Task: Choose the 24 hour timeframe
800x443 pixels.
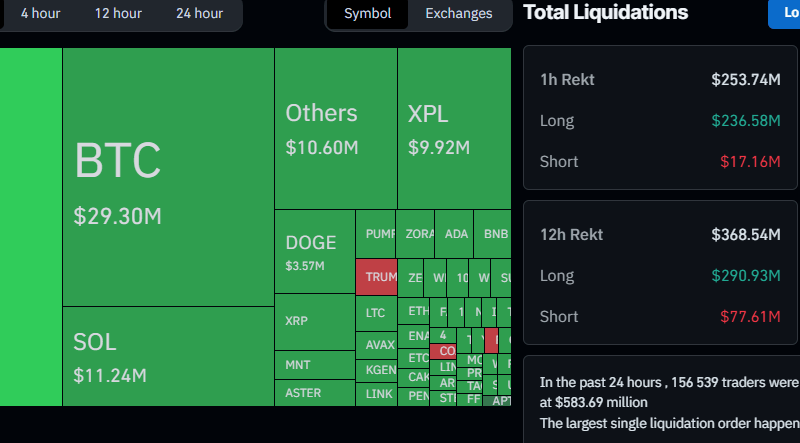Action: (199, 13)
